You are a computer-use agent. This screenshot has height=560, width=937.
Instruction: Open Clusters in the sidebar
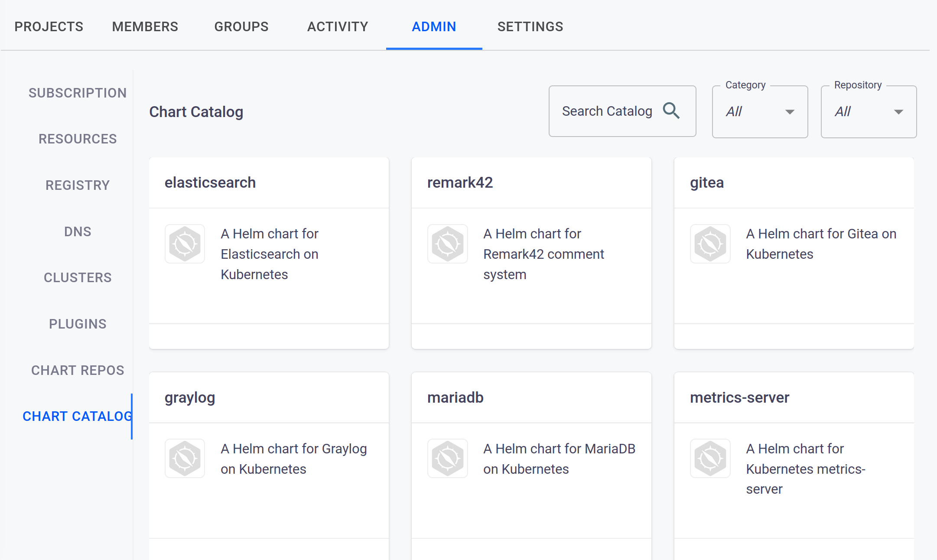(78, 277)
